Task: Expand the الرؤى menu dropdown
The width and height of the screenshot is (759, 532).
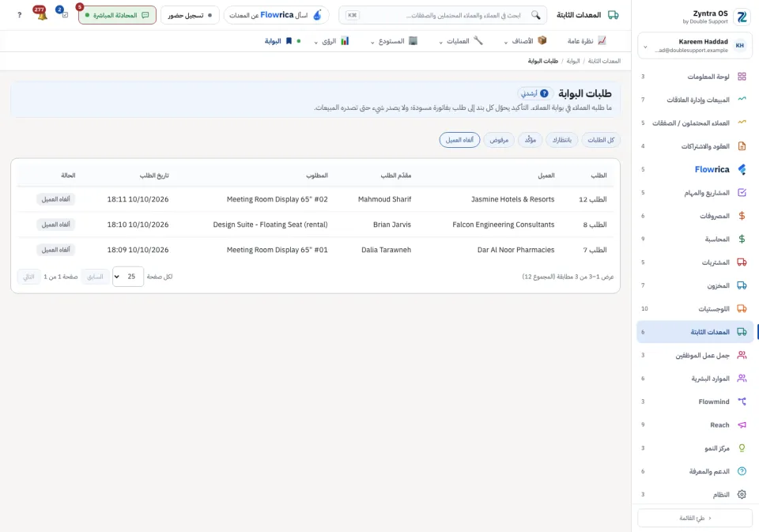Action: pos(331,41)
